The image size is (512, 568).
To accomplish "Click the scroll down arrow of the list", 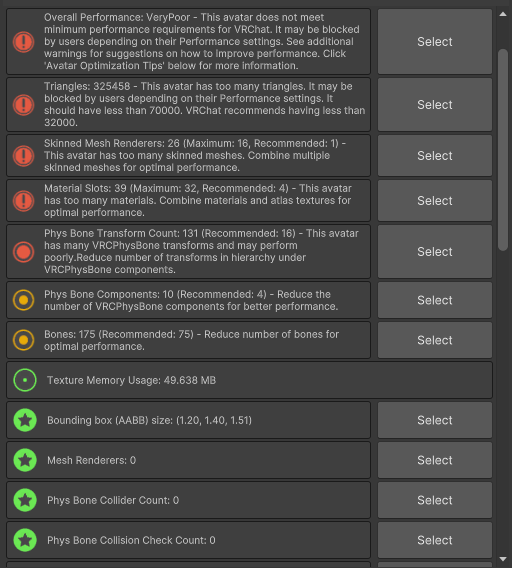I will (x=503, y=559).
